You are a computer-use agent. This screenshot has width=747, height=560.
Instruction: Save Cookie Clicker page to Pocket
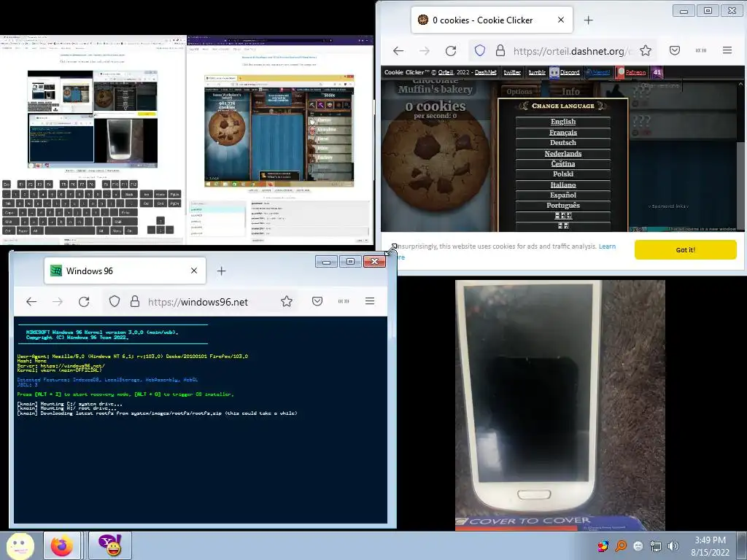tap(675, 50)
